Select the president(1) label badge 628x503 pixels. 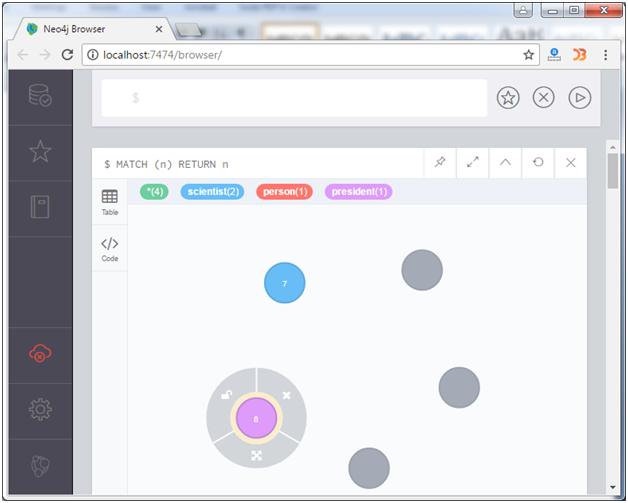(359, 192)
